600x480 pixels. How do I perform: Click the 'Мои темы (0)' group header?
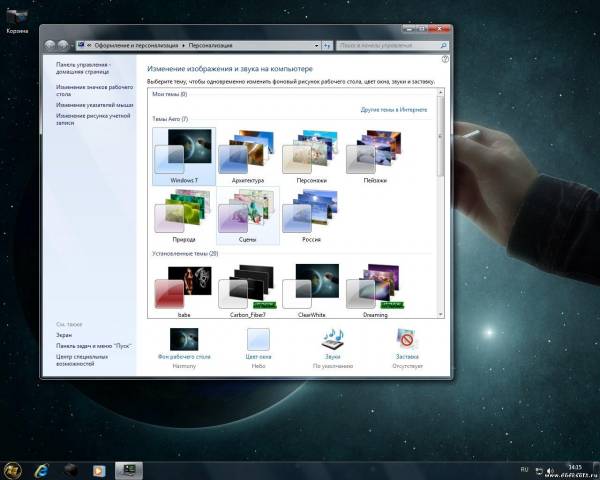tap(170, 94)
